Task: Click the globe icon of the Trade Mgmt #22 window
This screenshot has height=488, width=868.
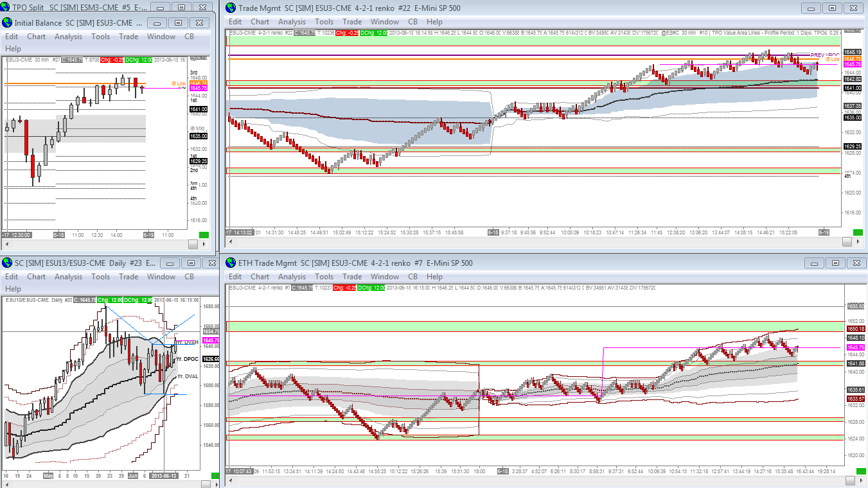Action: 230,8
